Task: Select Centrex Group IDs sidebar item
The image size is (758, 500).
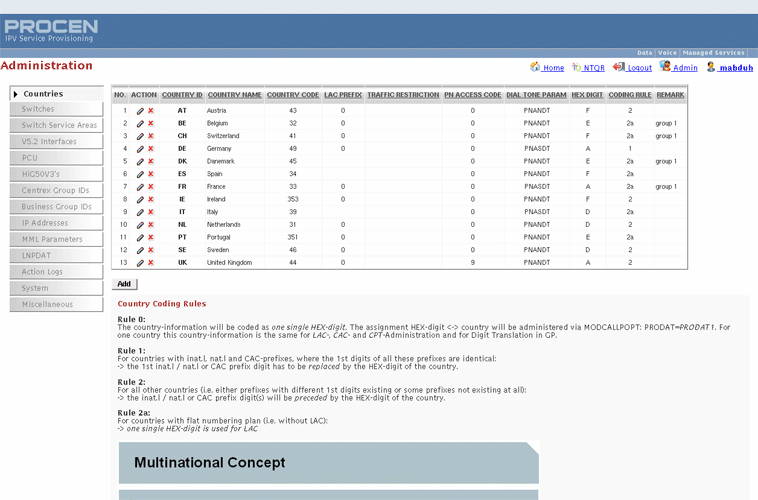Action: click(x=56, y=190)
